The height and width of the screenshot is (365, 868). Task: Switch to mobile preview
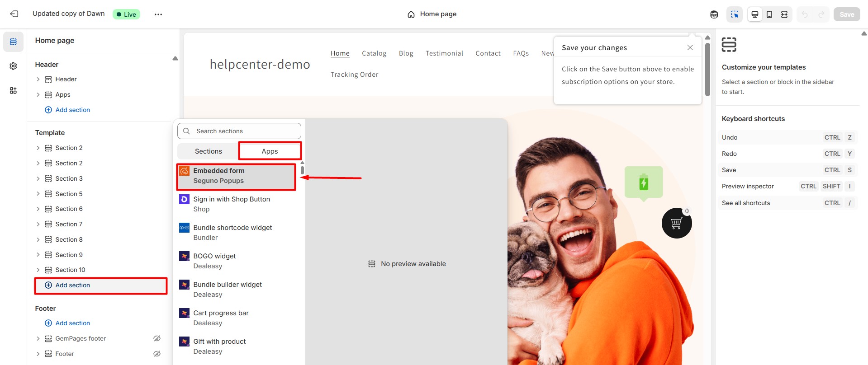769,14
